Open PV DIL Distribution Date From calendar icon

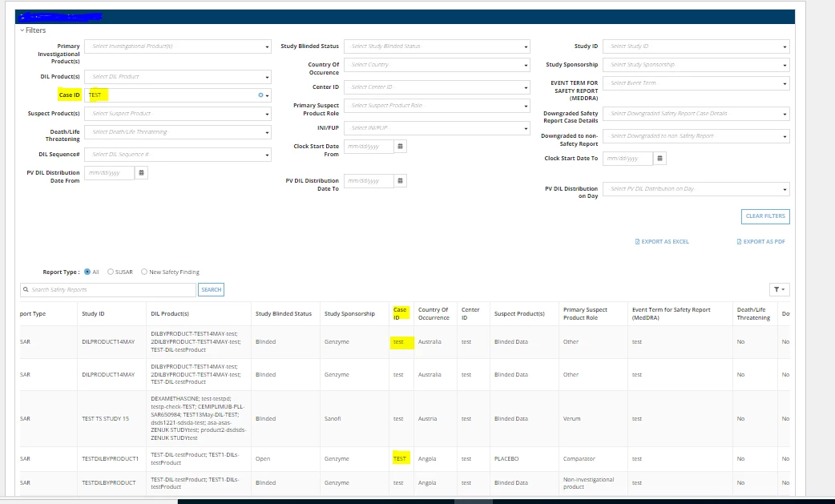coord(141,173)
